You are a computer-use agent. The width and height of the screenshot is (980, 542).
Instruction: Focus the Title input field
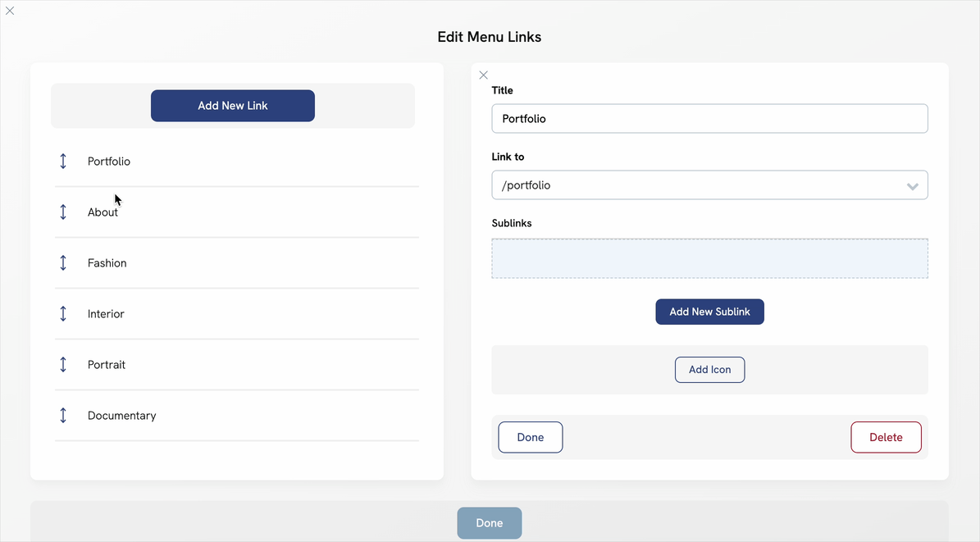(x=709, y=119)
